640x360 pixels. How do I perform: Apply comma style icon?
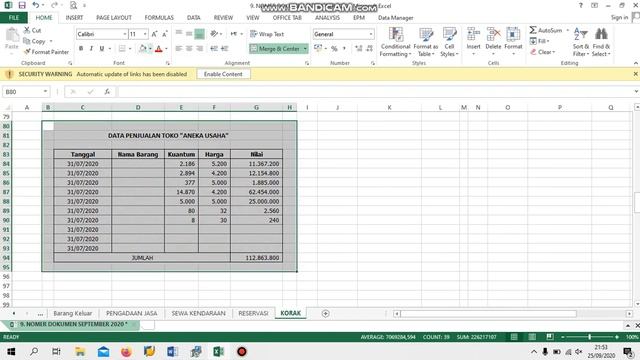(x=344, y=49)
